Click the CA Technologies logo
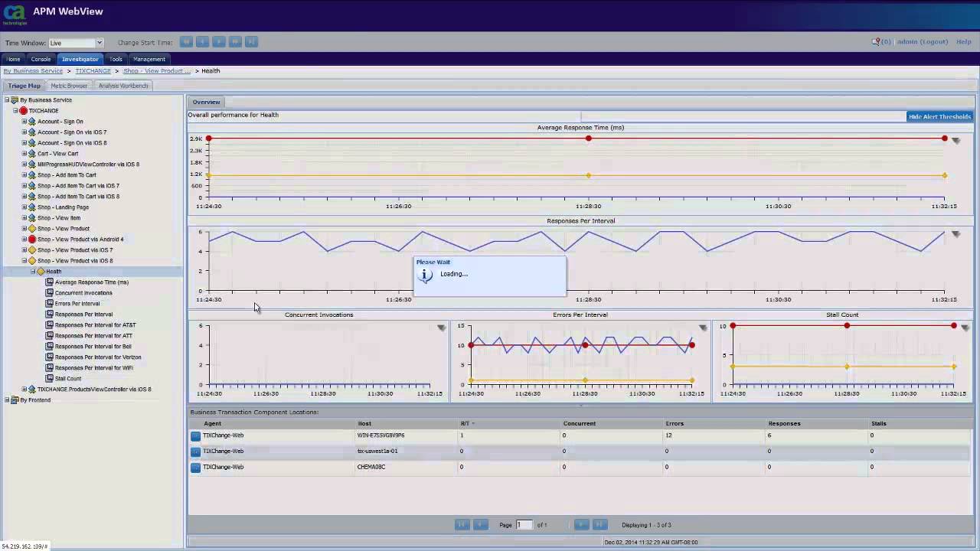Image resolution: width=980 pixels, height=551 pixels. [15, 15]
